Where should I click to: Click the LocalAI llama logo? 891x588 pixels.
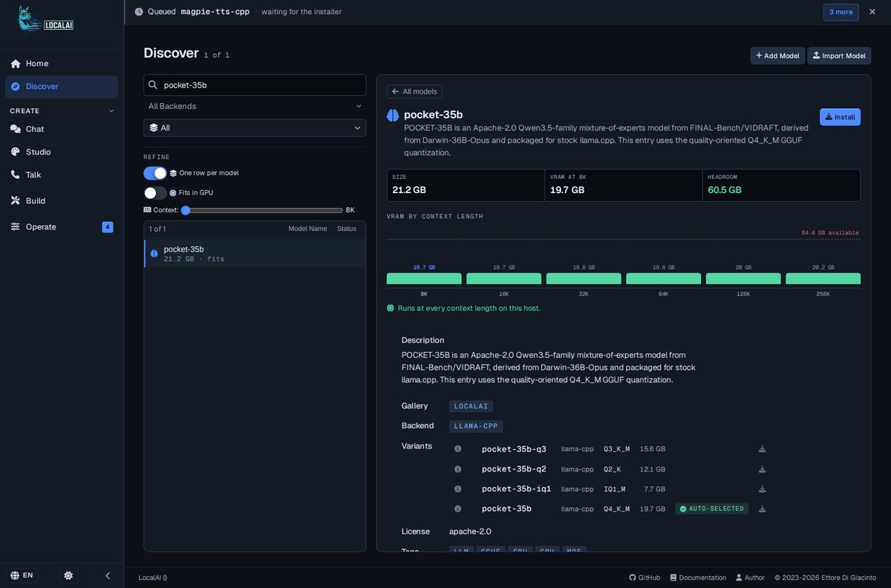point(46,21)
